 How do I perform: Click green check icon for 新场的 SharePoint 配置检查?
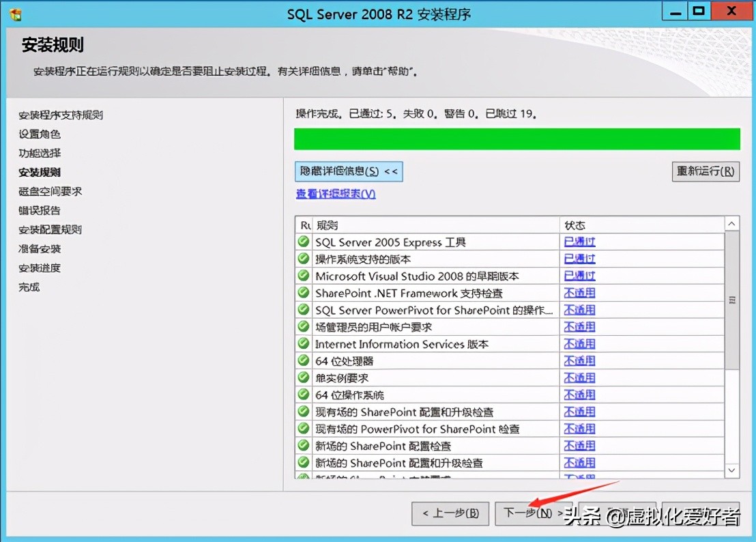[x=303, y=445]
